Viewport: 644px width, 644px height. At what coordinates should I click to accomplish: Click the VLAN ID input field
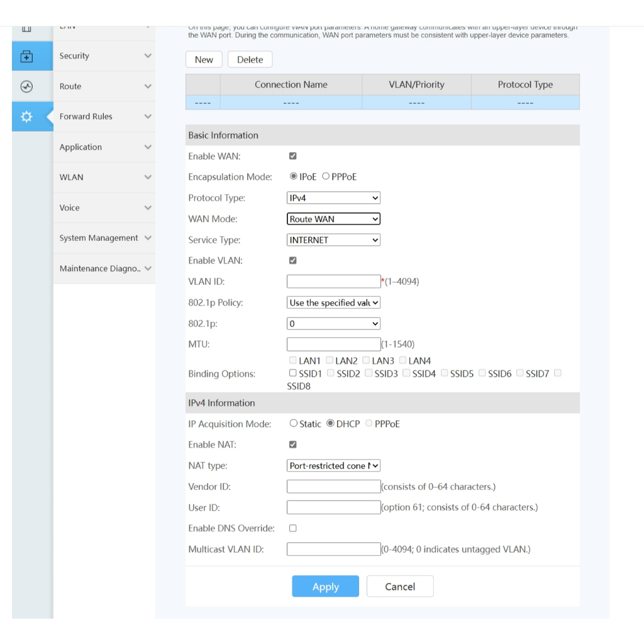pyautogui.click(x=333, y=281)
